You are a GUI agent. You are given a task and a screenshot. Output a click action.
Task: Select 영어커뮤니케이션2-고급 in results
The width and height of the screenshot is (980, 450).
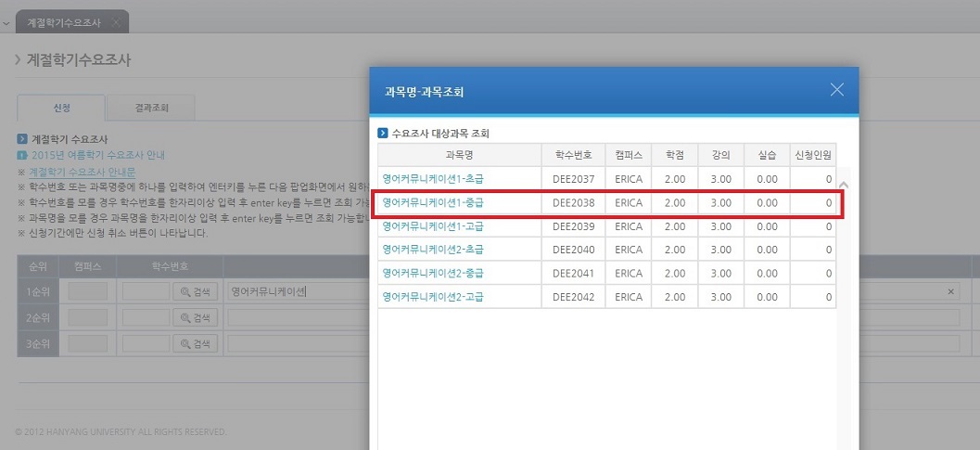433,297
